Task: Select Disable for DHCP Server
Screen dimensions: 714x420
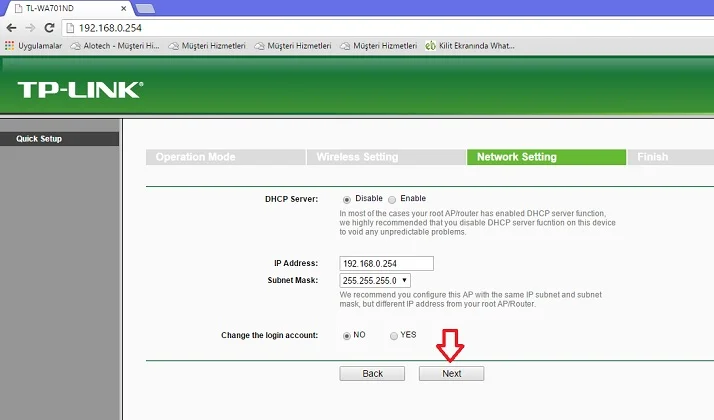Action: click(x=347, y=199)
